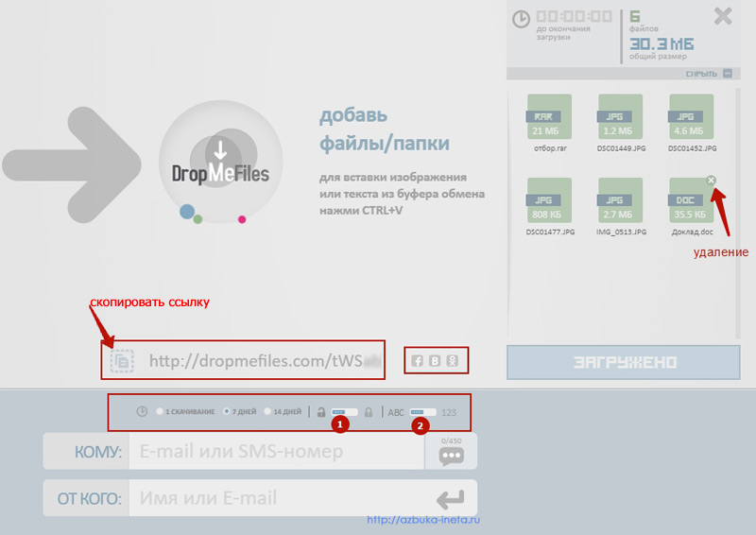This screenshot has width=756, height=535.
Task: Toggle the ABC / 123 password type switch
Action: click(422, 412)
